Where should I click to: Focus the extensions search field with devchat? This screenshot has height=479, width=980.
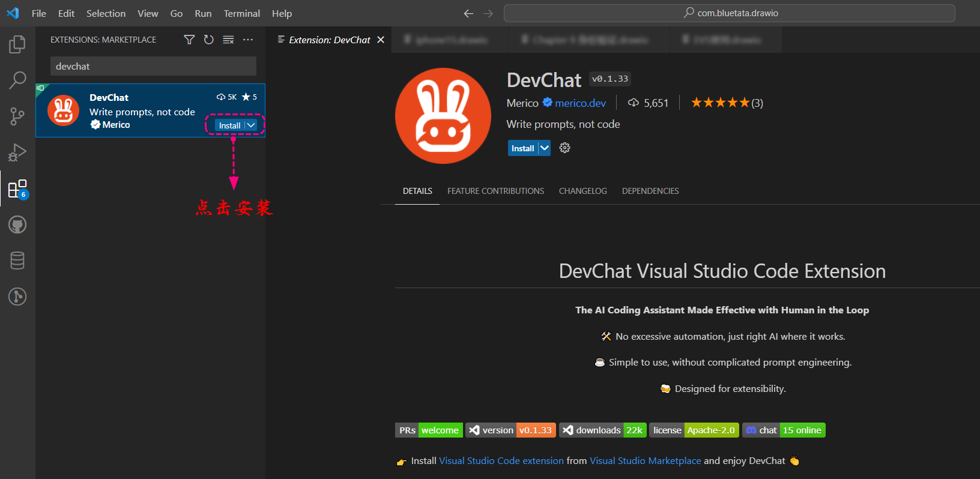(153, 66)
